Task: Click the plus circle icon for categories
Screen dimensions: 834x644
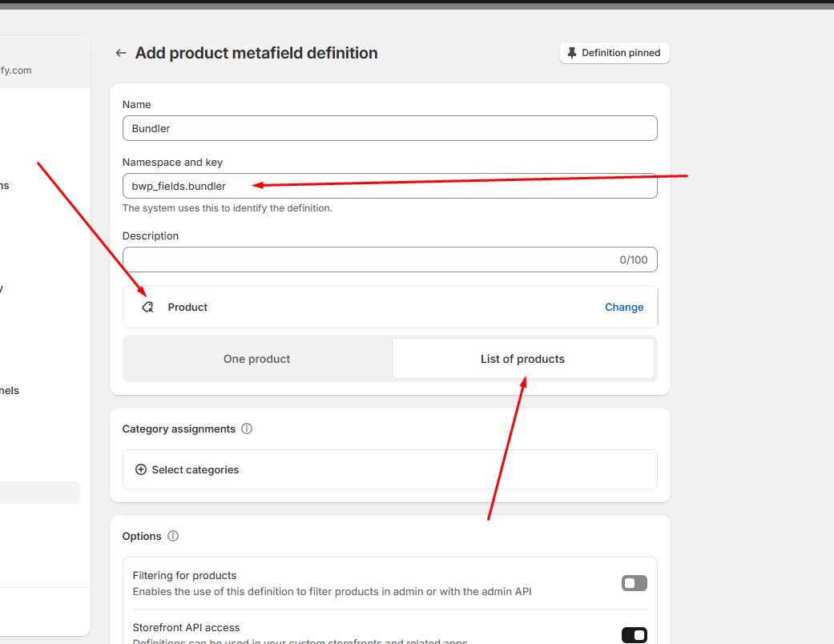Action: coord(141,469)
